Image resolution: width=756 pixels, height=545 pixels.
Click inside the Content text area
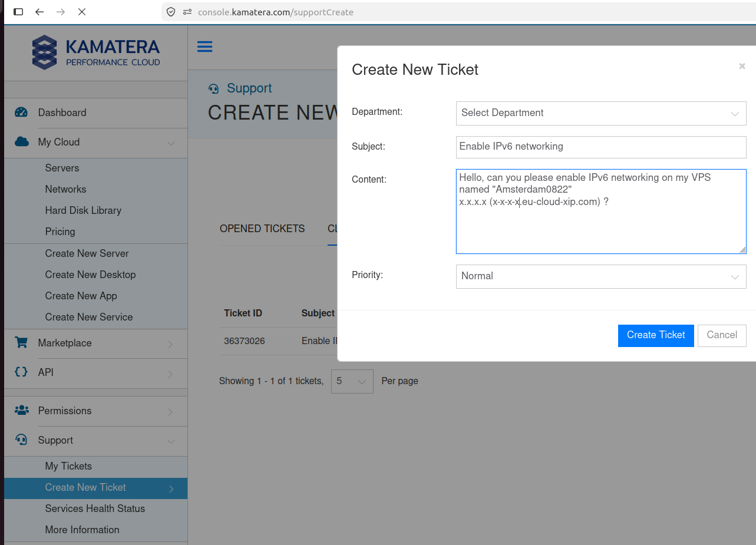(601, 212)
